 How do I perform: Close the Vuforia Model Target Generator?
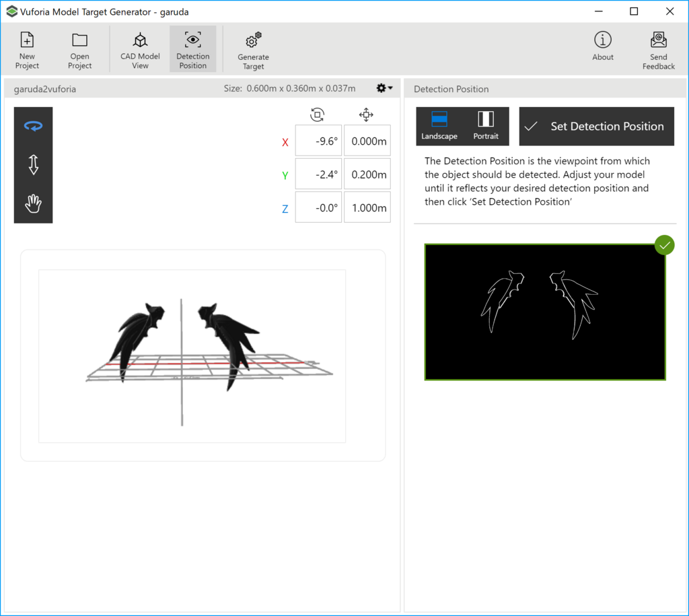click(669, 11)
